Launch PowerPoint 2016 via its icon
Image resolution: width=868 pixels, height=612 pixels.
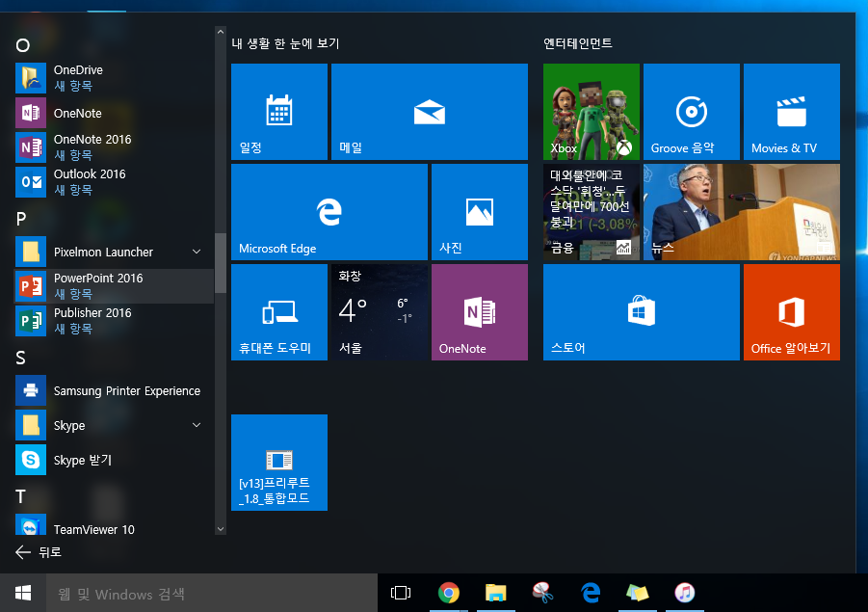(31, 286)
